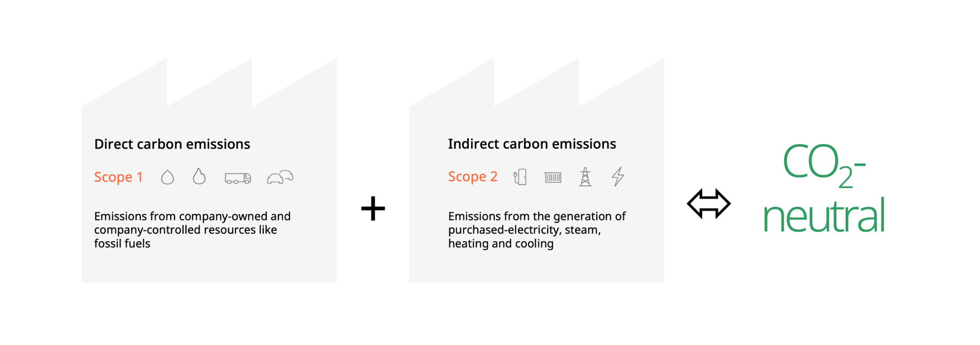This screenshot has width=980, height=345.
Task: Select the two-cars icon in Scope 1
Action: click(x=280, y=177)
